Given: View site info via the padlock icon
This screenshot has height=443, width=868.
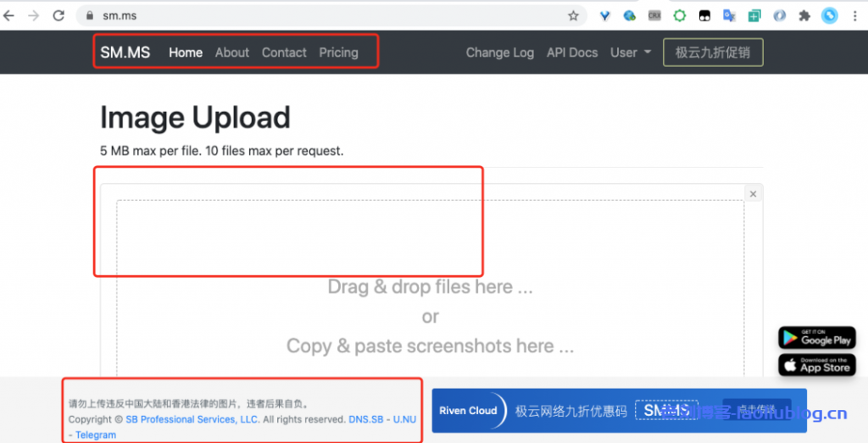Looking at the screenshot, I should [x=90, y=15].
